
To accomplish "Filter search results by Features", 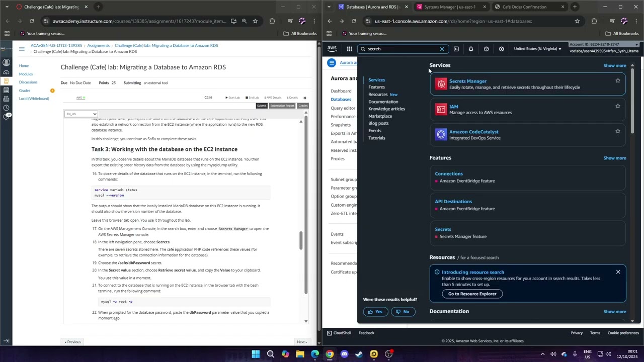I will [x=376, y=87].
